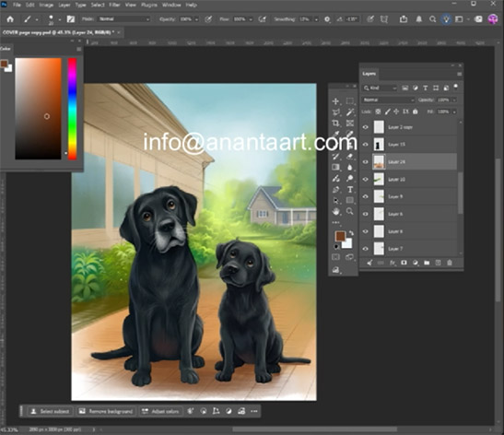Select the Horizontal Type tool

[x=350, y=189]
